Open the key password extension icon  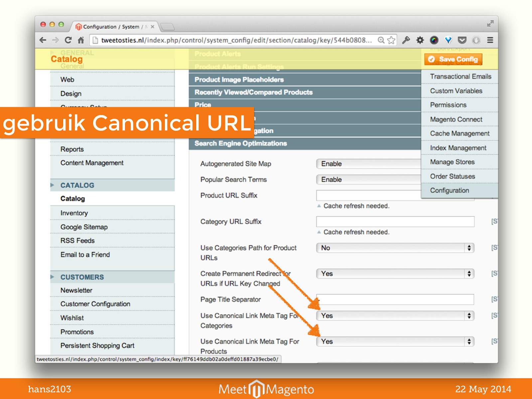[x=406, y=40]
